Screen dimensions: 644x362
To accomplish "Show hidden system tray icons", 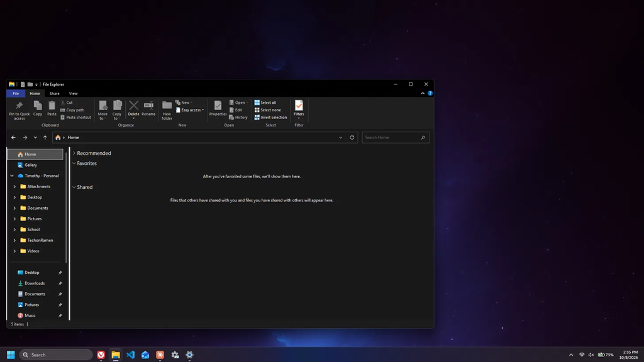I will [x=571, y=354].
